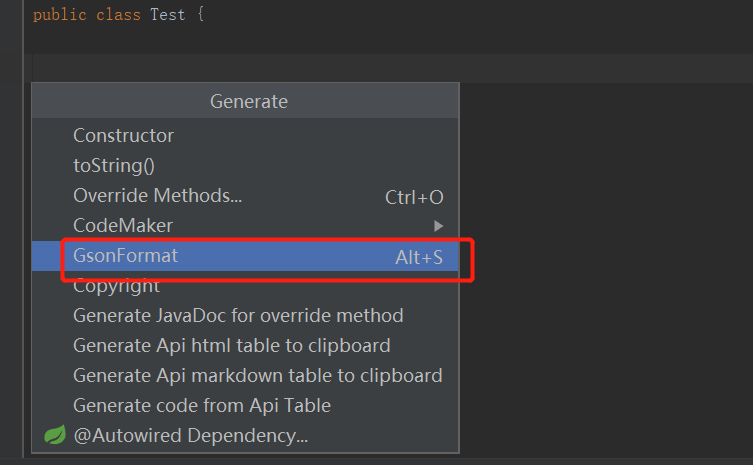Select Constructor from the Generate menu
The height and width of the screenshot is (465, 753).
(123, 135)
